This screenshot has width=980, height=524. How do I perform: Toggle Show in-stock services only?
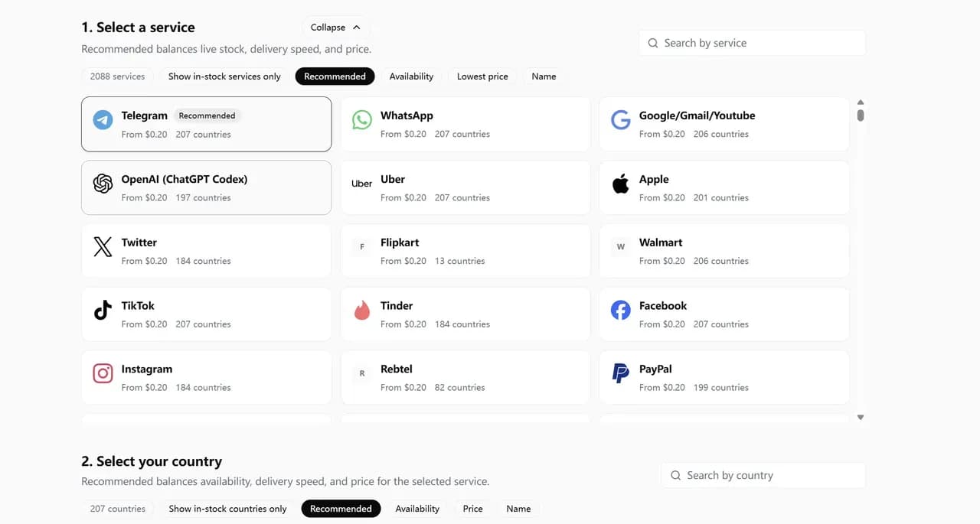click(224, 76)
